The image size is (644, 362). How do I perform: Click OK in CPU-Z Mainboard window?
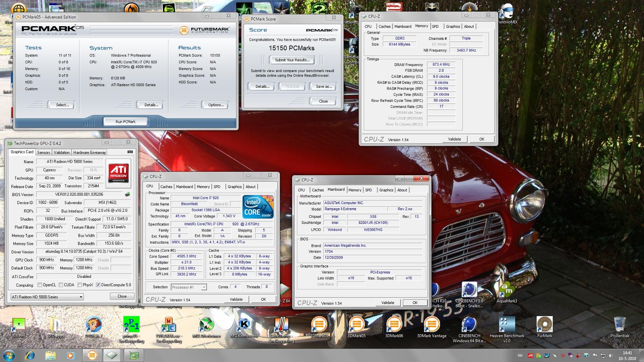415,303
